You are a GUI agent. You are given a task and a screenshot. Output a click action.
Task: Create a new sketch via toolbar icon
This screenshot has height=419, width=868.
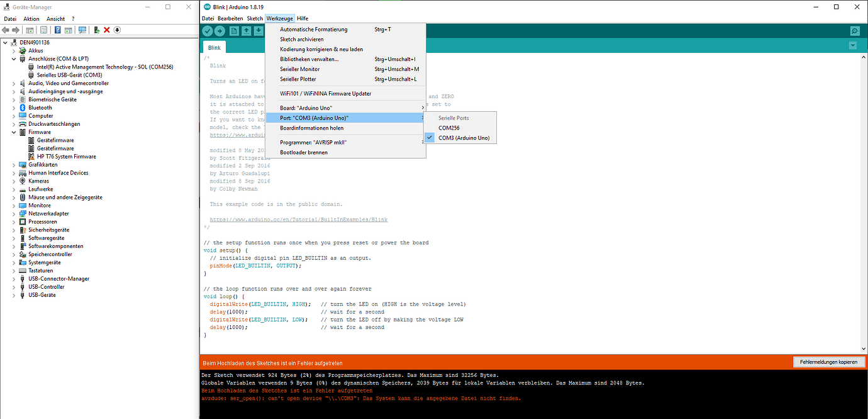(233, 30)
